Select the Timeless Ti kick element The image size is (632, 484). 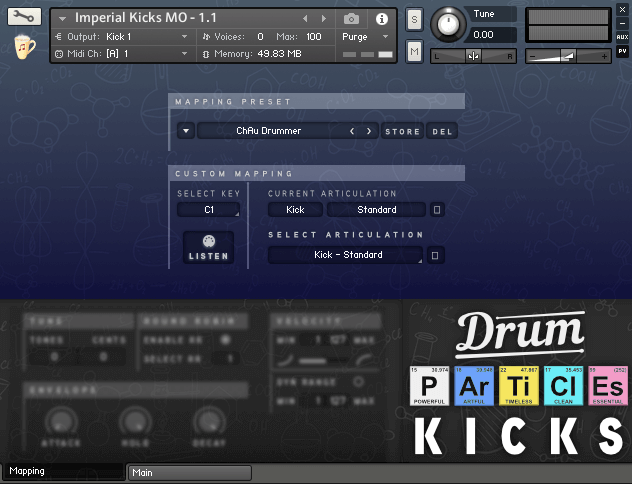point(519,386)
